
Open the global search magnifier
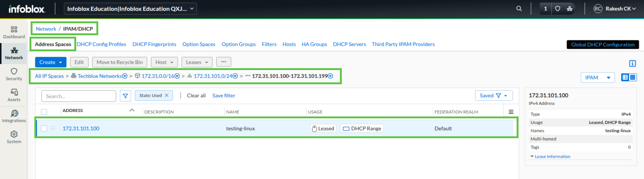[519, 9]
